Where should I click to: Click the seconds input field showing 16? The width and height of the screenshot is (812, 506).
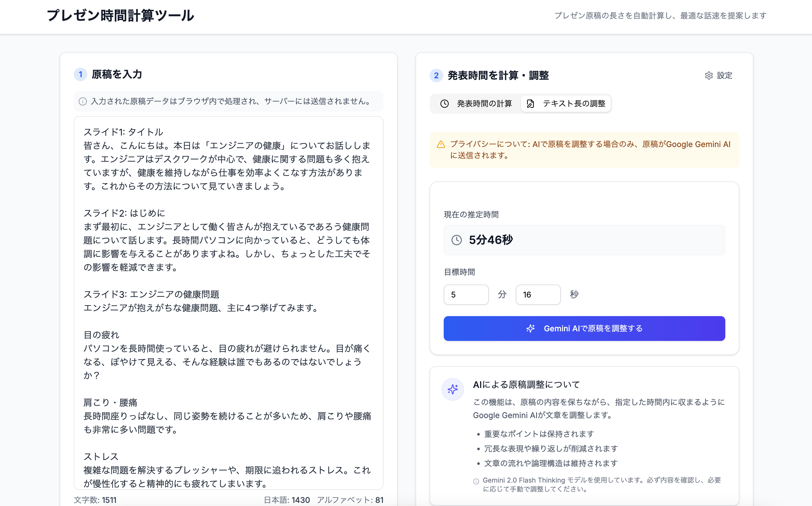(x=538, y=294)
